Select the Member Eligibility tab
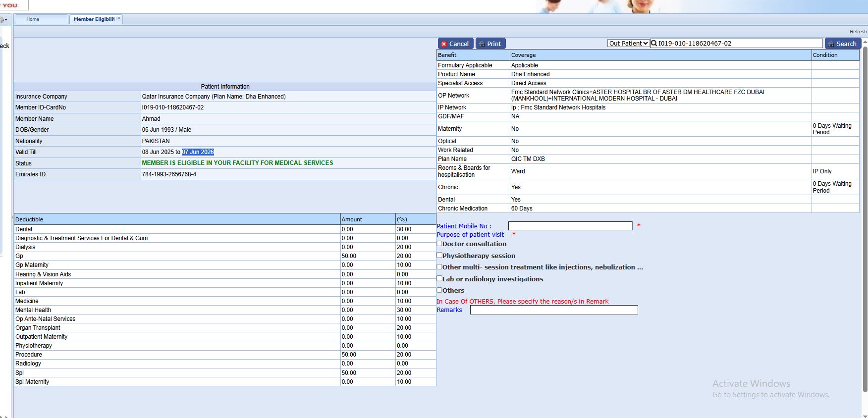The width and height of the screenshot is (868, 418). [x=94, y=19]
